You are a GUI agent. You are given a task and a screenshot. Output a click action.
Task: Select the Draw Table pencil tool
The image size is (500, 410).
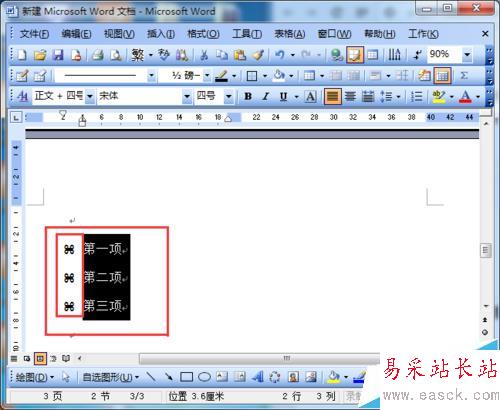pyautogui.click(x=22, y=76)
